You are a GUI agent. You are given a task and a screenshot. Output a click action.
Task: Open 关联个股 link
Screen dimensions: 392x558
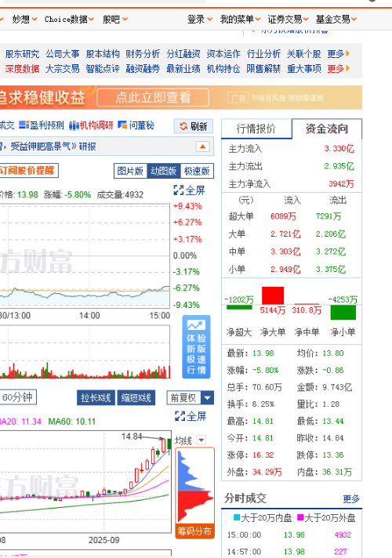point(303,54)
